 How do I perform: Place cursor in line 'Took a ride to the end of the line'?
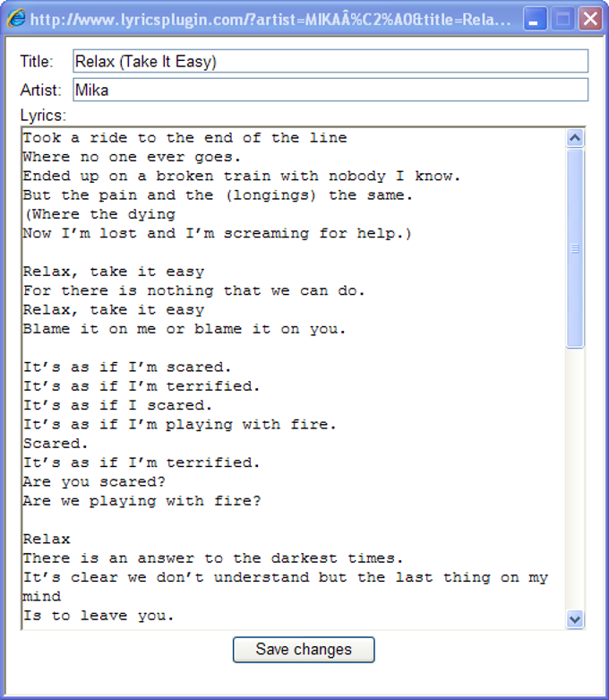click(x=184, y=138)
